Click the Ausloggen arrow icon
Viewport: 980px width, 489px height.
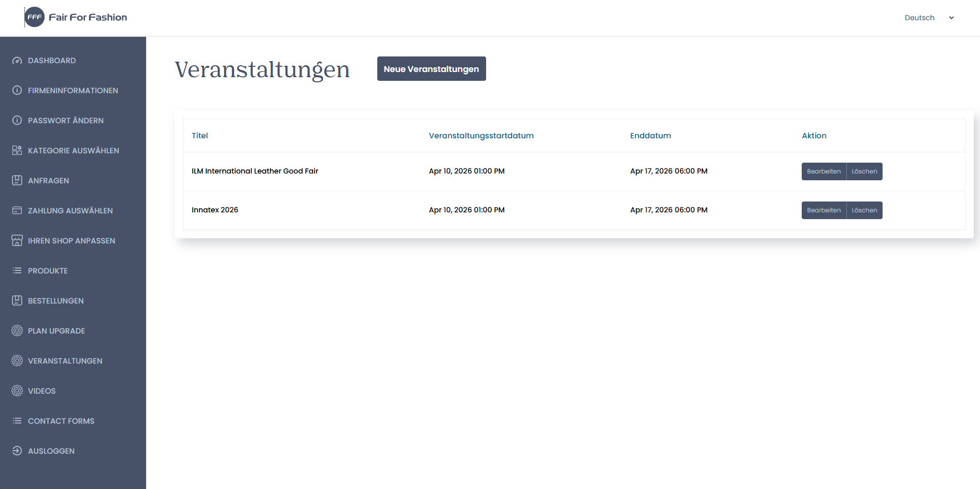tap(17, 451)
